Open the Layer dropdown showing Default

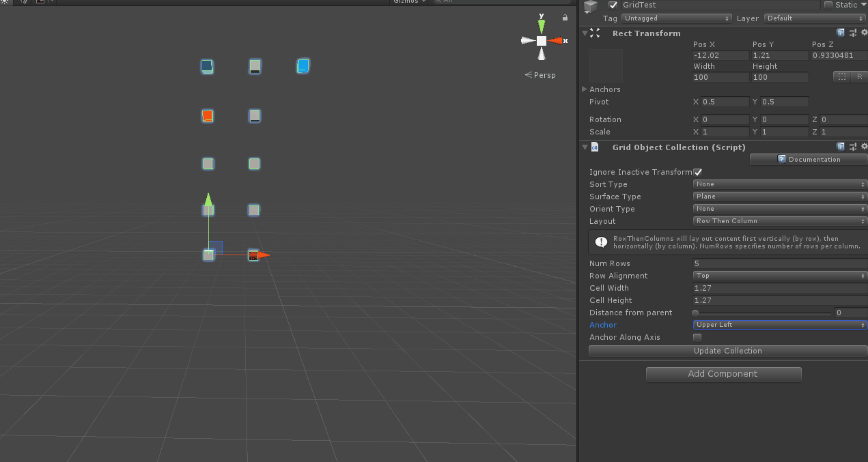[815, 18]
